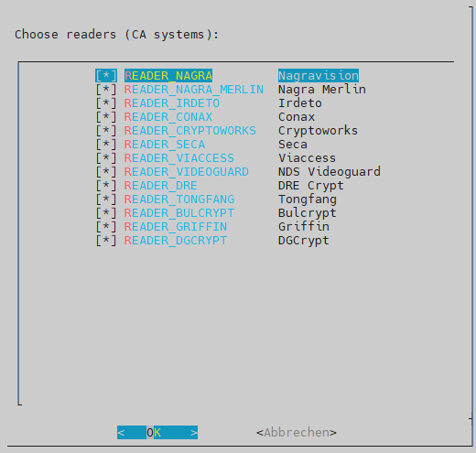This screenshot has height=453, width=476.
Task: Select the READER_GRIFFIN list entry
Action: click(176, 227)
